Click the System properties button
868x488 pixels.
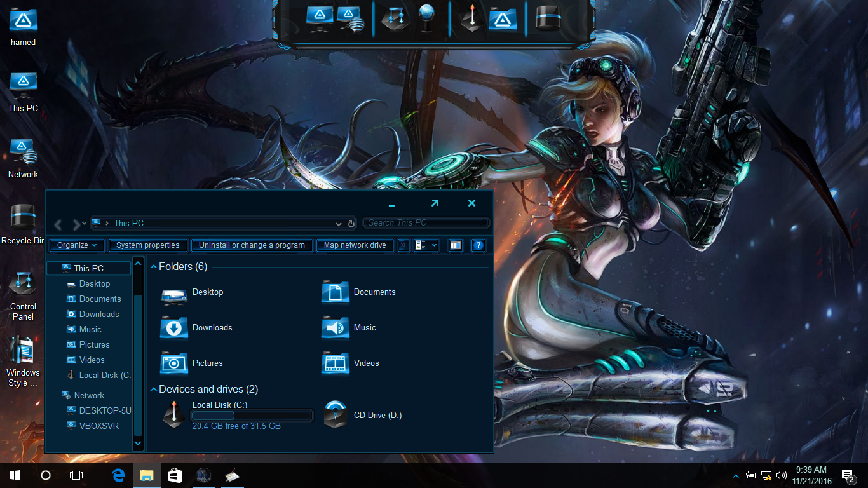point(147,245)
